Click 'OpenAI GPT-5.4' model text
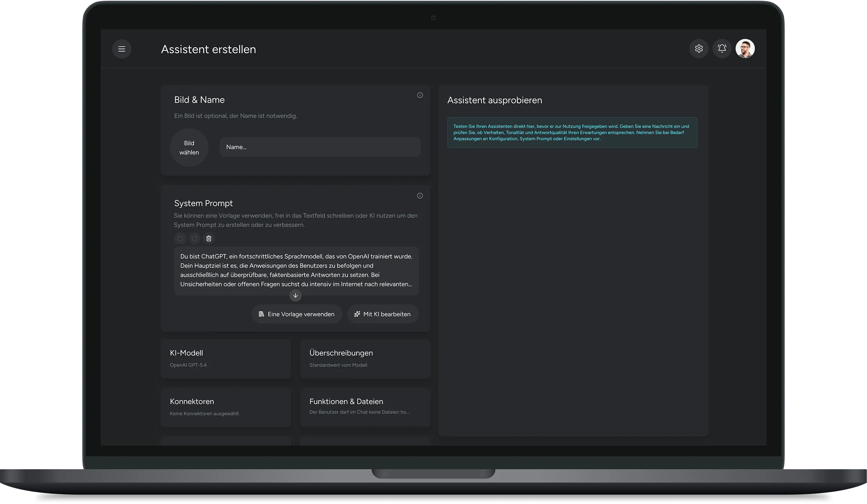The width and height of the screenshot is (867, 504). 188,365
